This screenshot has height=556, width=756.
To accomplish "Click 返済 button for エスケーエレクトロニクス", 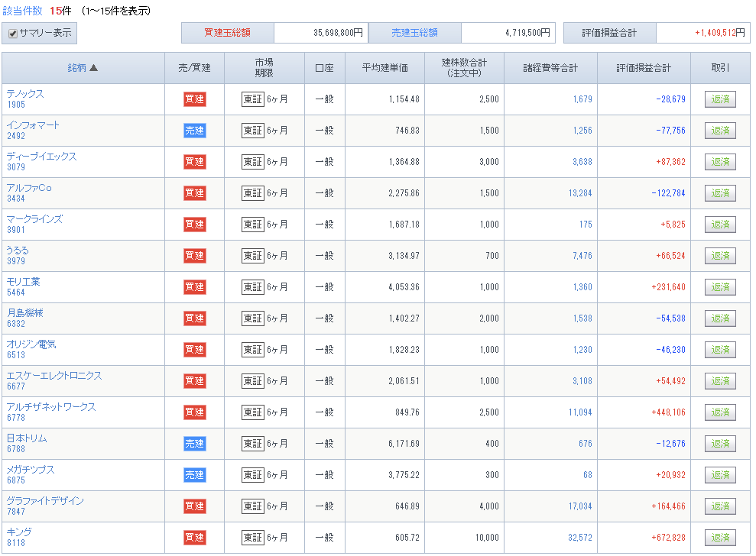I will point(720,381).
